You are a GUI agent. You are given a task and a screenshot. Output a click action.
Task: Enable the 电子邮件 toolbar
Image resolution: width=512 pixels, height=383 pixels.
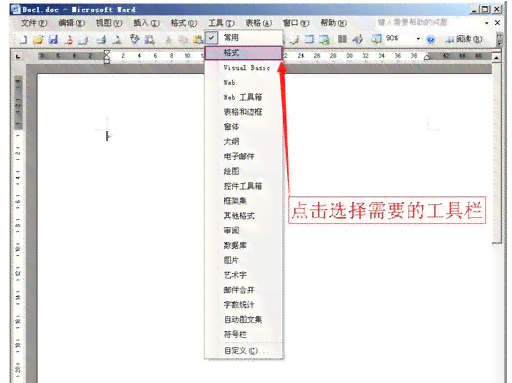tap(244, 156)
